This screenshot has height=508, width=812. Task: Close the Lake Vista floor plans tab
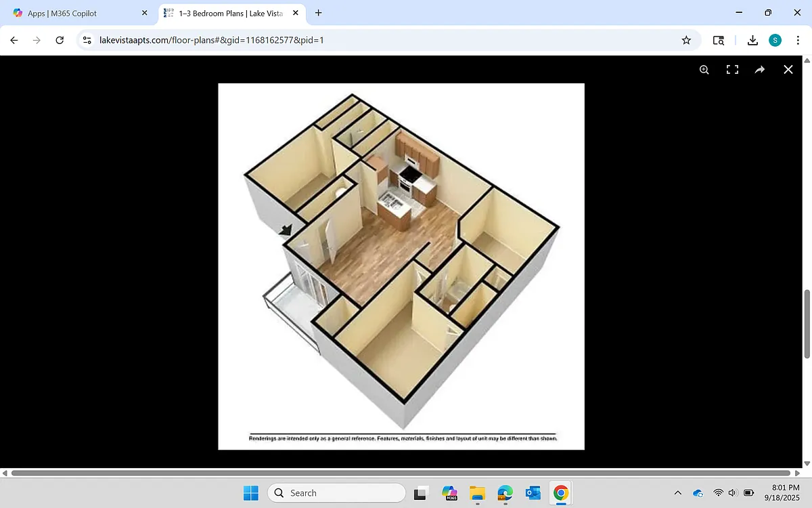coord(294,13)
